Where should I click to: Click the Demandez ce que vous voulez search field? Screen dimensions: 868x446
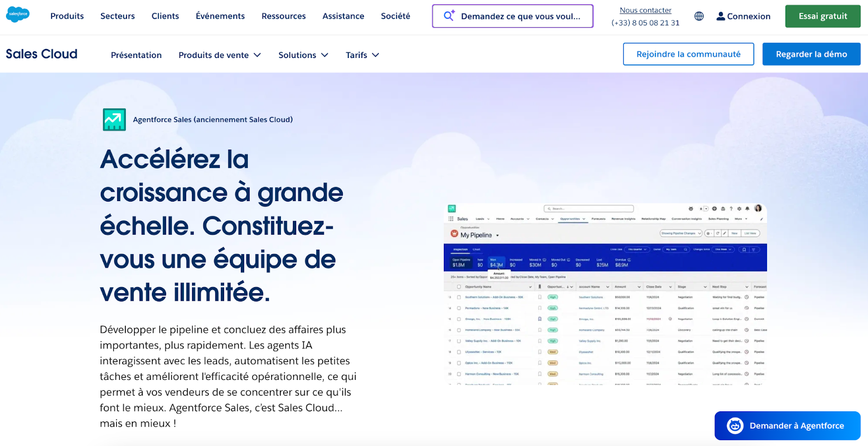click(512, 16)
